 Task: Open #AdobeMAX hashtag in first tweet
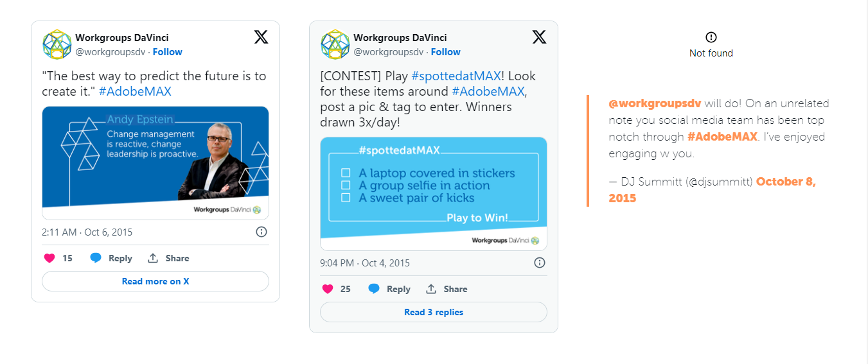click(x=135, y=91)
